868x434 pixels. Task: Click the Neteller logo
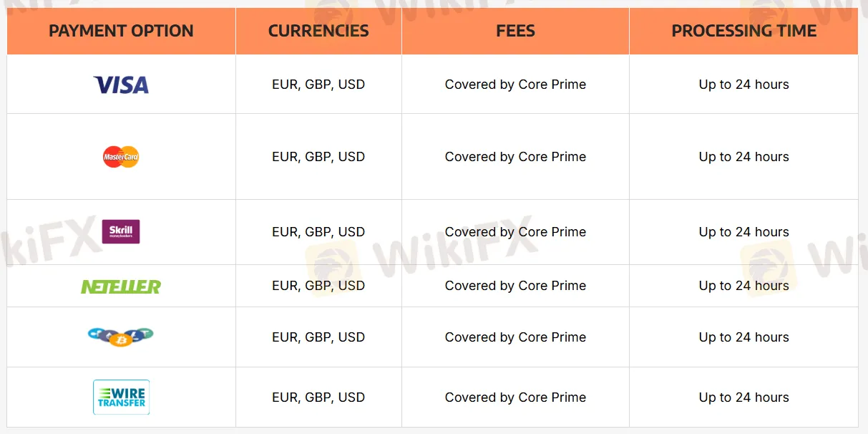pyautogui.click(x=121, y=286)
